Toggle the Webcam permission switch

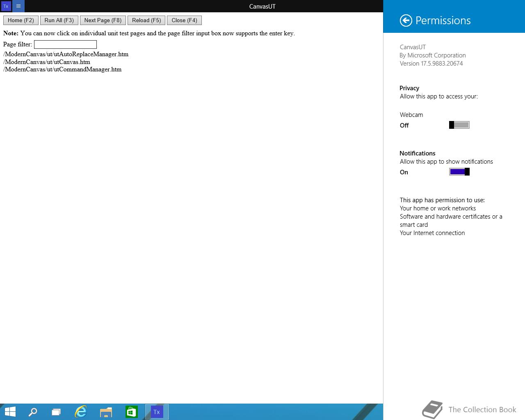(x=459, y=125)
